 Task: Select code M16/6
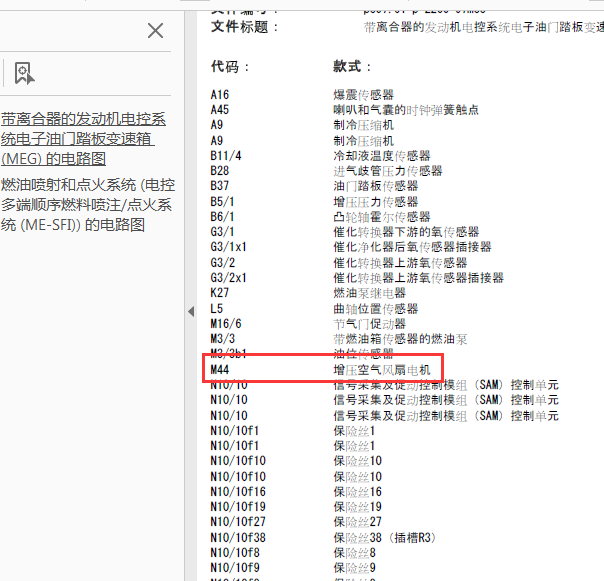click(x=226, y=323)
